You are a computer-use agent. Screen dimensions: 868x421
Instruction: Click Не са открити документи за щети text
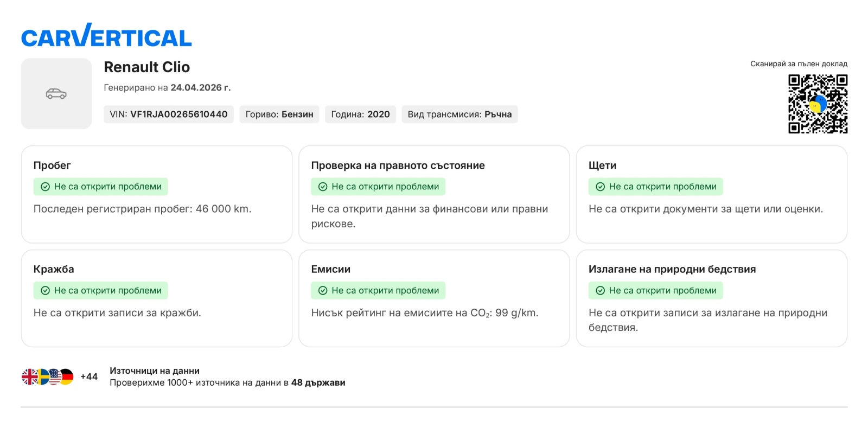coord(706,209)
